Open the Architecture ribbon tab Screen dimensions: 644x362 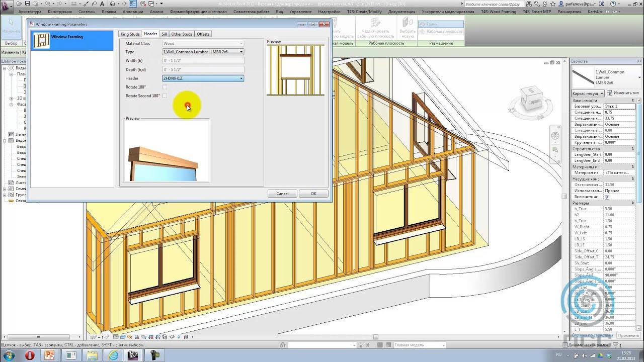30,11
